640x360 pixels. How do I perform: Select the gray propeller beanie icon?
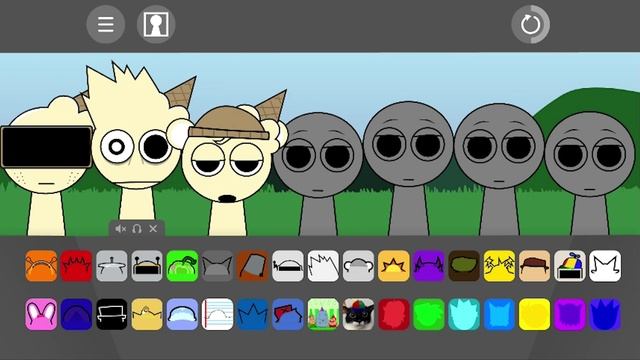570,266
